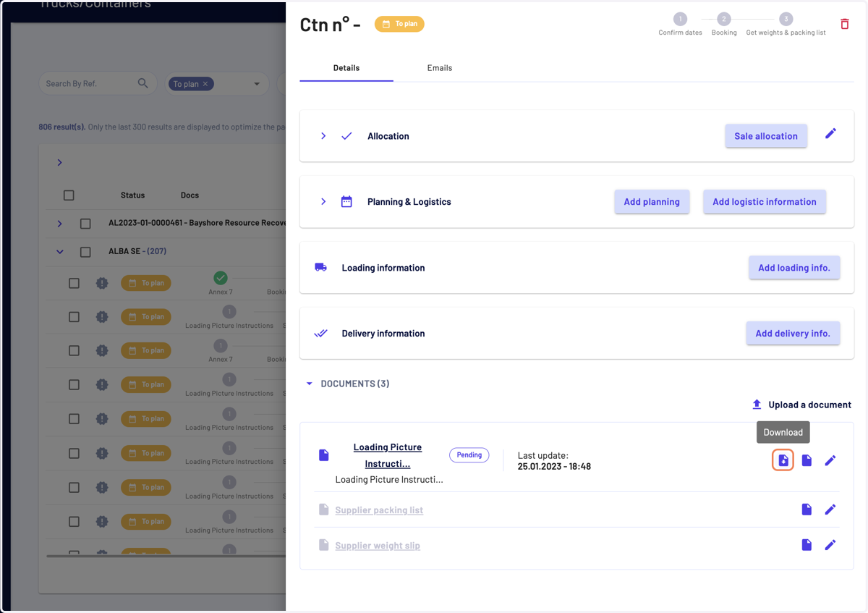Open the Supplier packing list link

(x=379, y=510)
